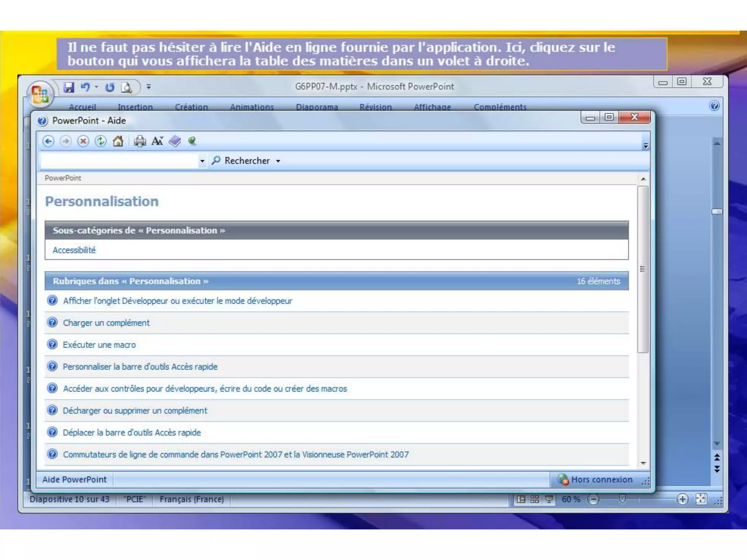Open the Diaporama ribbon tab
This screenshot has height=560, width=747.
click(x=317, y=107)
